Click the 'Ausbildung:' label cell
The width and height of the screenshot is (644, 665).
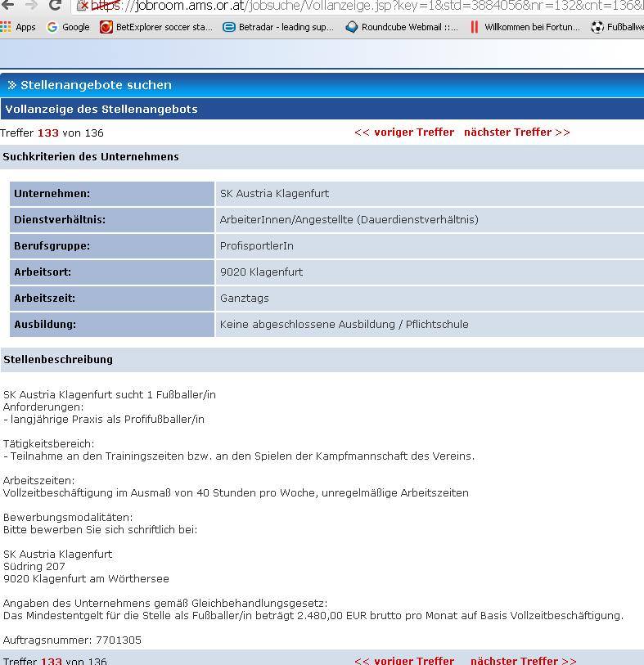pyautogui.click(x=112, y=325)
